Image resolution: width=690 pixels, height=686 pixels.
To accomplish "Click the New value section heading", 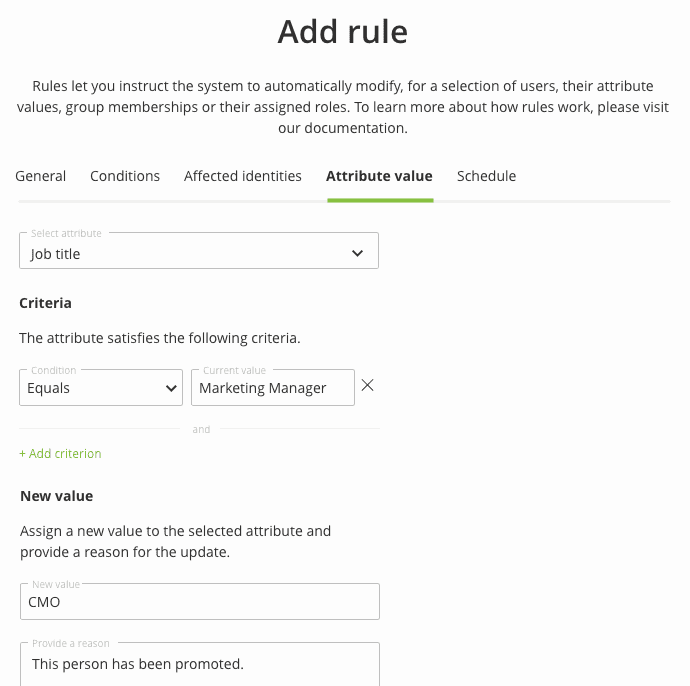I will [x=56, y=496].
